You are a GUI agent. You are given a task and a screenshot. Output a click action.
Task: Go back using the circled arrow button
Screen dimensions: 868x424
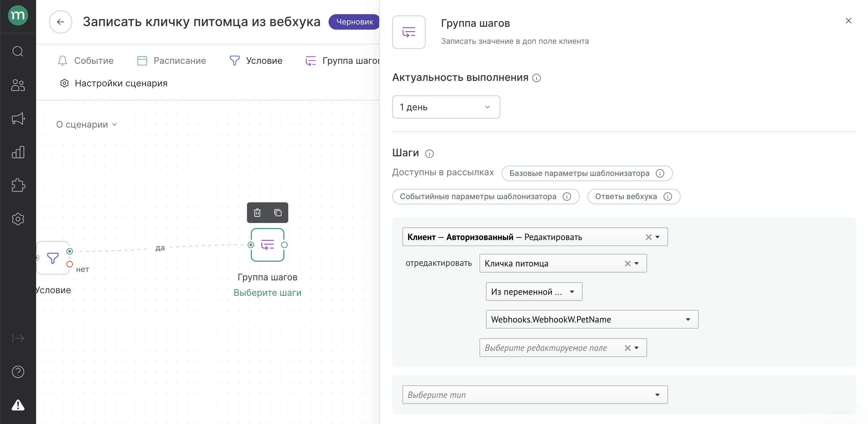click(x=61, y=22)
